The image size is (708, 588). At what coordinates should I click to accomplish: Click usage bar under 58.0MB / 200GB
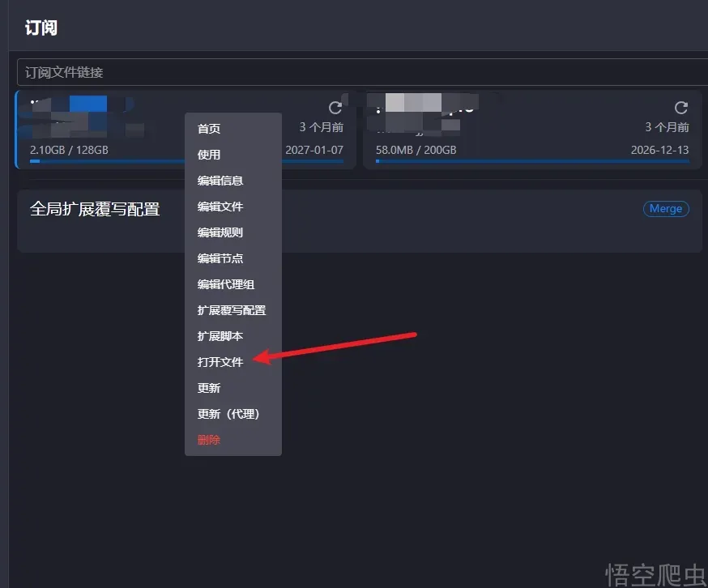coord(532,161)
